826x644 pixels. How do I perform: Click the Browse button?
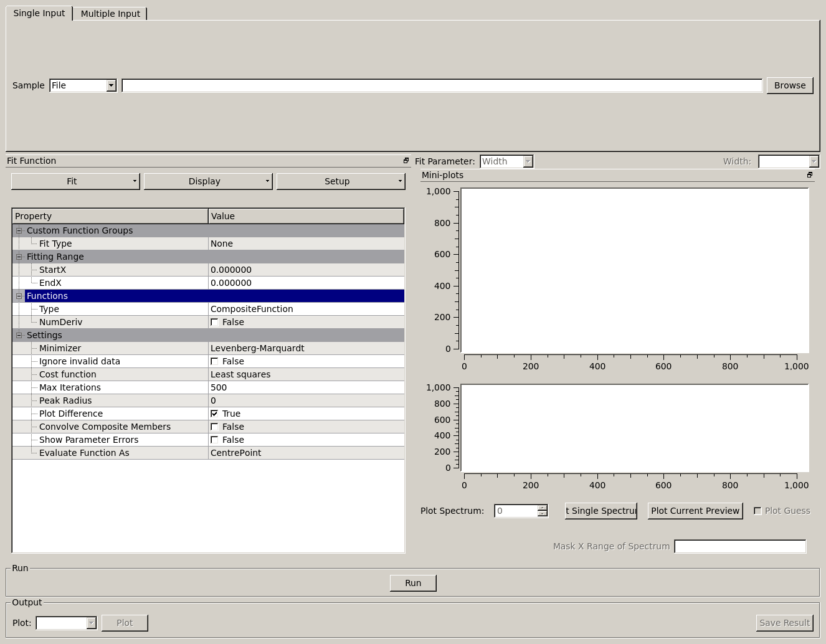[x=789, y=85]
